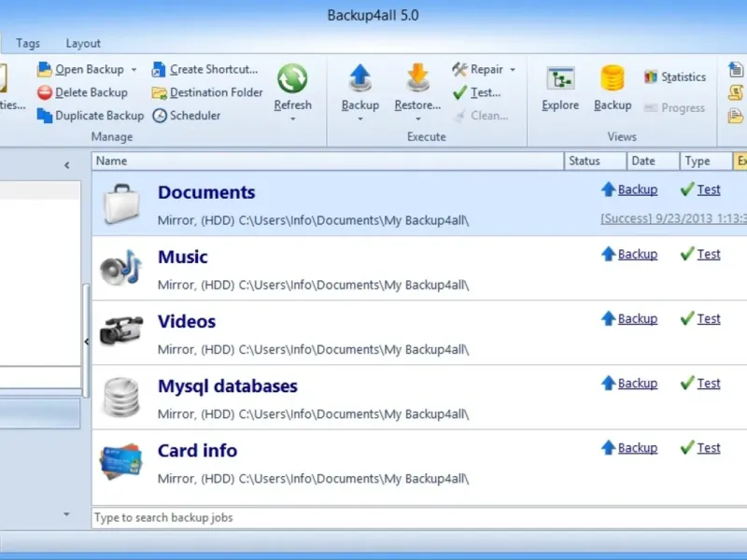Collapse the left panel with the chevron
This screenshot has width=747, height=560.
66,165
